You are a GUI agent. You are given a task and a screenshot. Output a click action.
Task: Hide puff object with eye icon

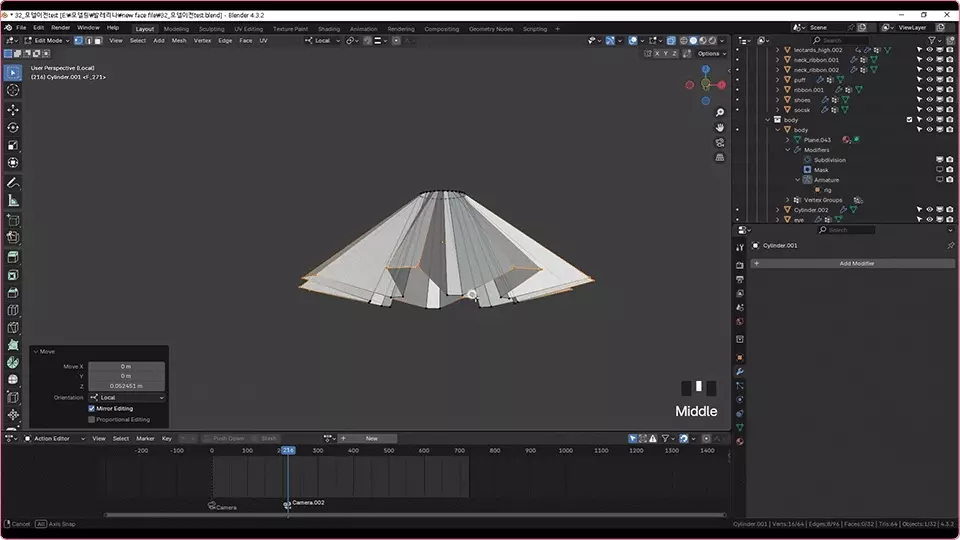929,80
